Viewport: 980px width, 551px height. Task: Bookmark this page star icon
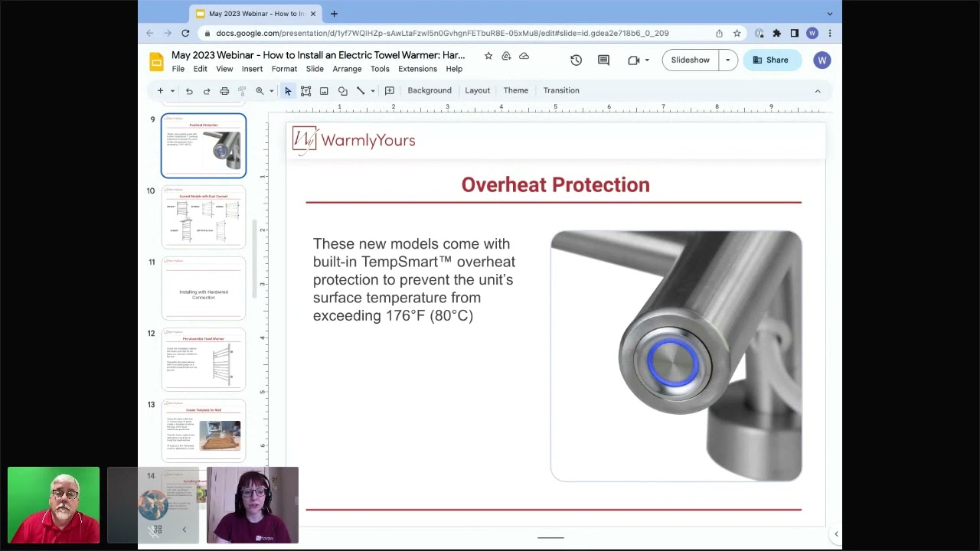(x=737, y=33)
